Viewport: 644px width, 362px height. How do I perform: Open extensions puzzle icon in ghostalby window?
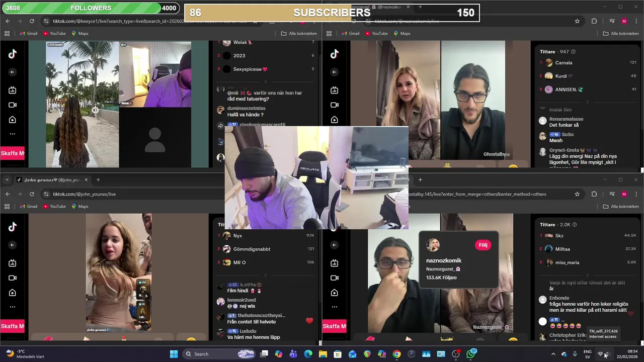(594, 194)
